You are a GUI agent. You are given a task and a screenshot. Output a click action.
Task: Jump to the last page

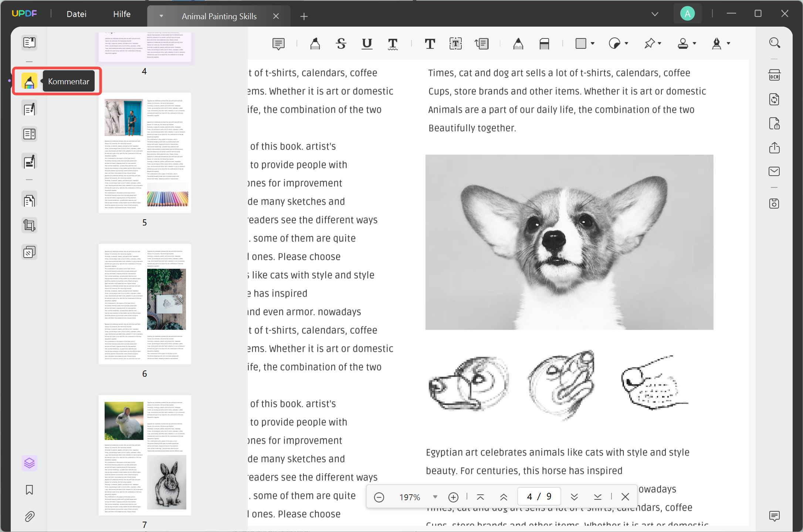597,497
